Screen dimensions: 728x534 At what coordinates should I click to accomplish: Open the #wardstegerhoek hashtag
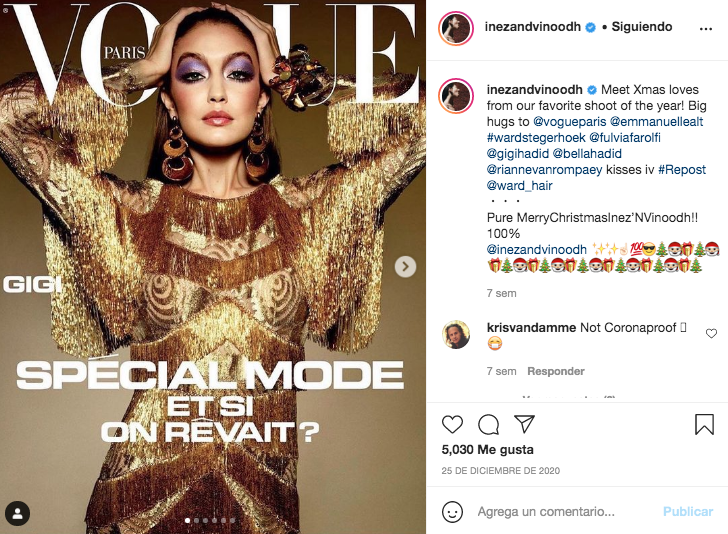(x=536, y=138)
